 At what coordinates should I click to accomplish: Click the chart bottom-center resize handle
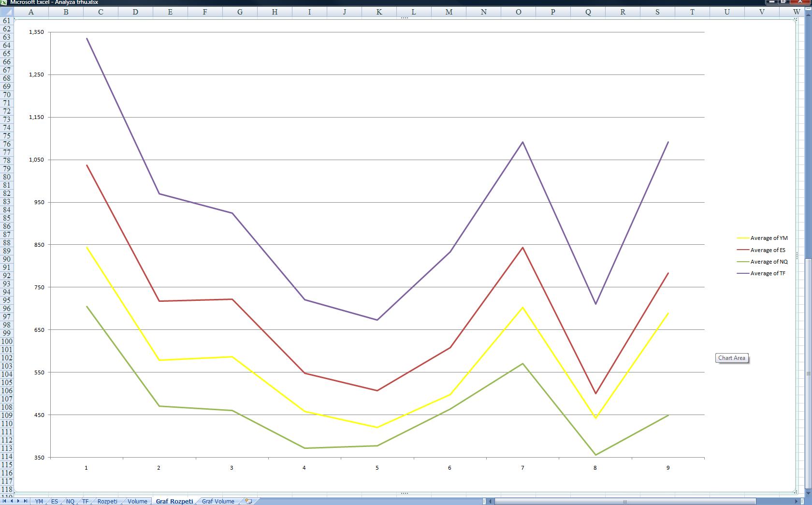coord(405,493)
